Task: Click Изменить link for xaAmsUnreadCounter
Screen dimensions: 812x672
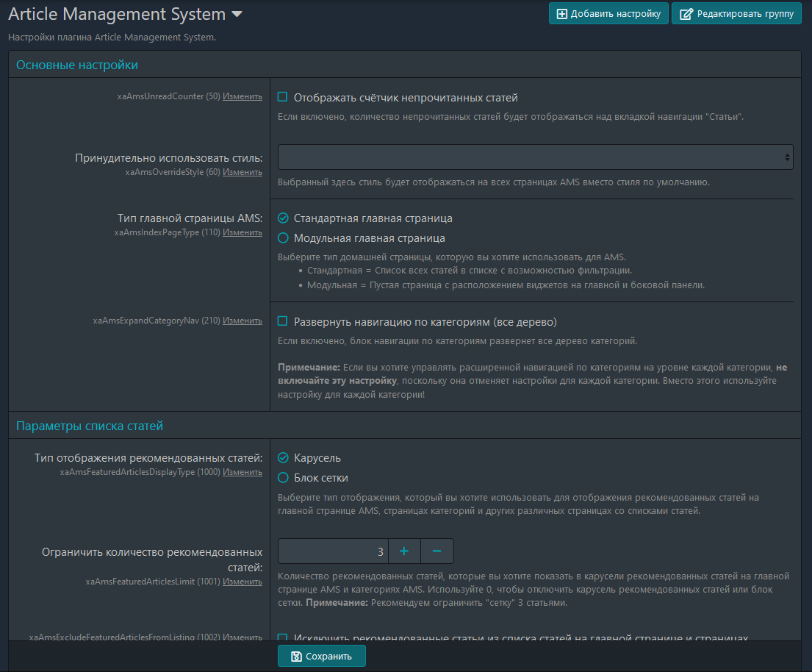Action: pyautogui.click(x=242, y=96)
